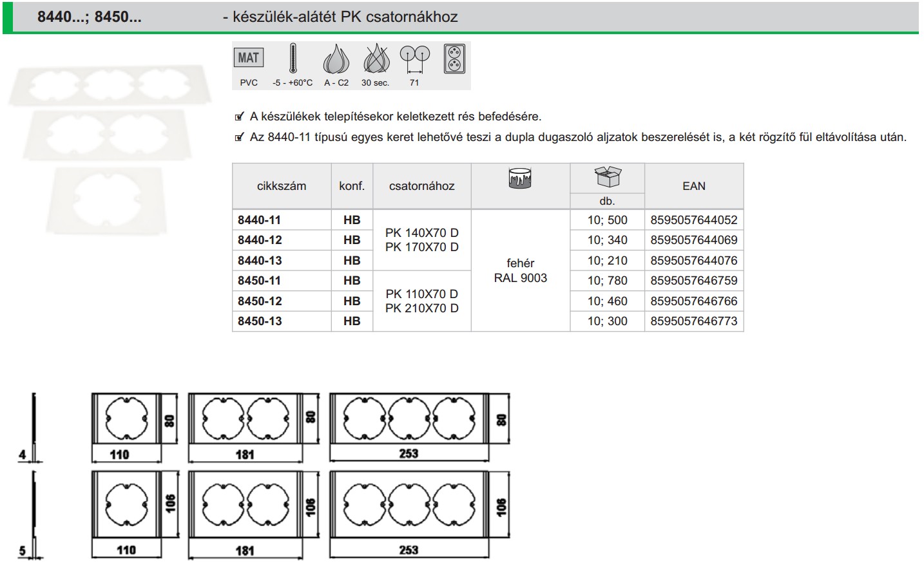Click the single-hole 110 by 106 frame drawing
This screenshot has height=566, width=924.
(x=126, y=505)
